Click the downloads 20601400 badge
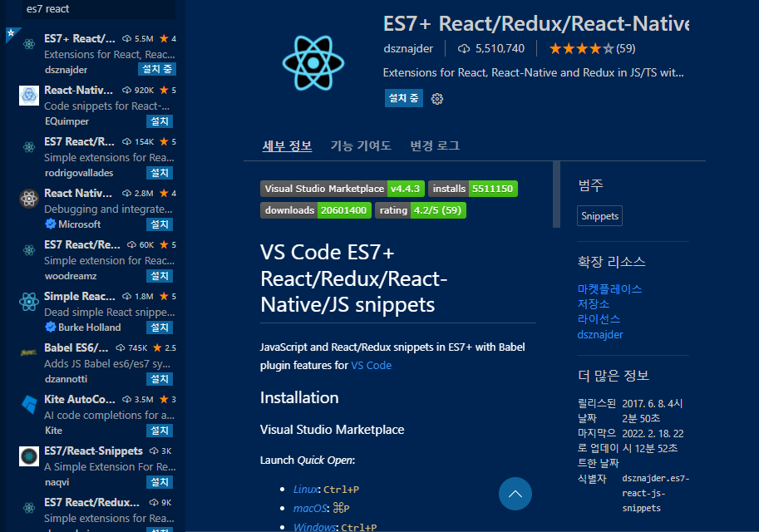Viewport: 759px width, 532px height. (316, 210)
